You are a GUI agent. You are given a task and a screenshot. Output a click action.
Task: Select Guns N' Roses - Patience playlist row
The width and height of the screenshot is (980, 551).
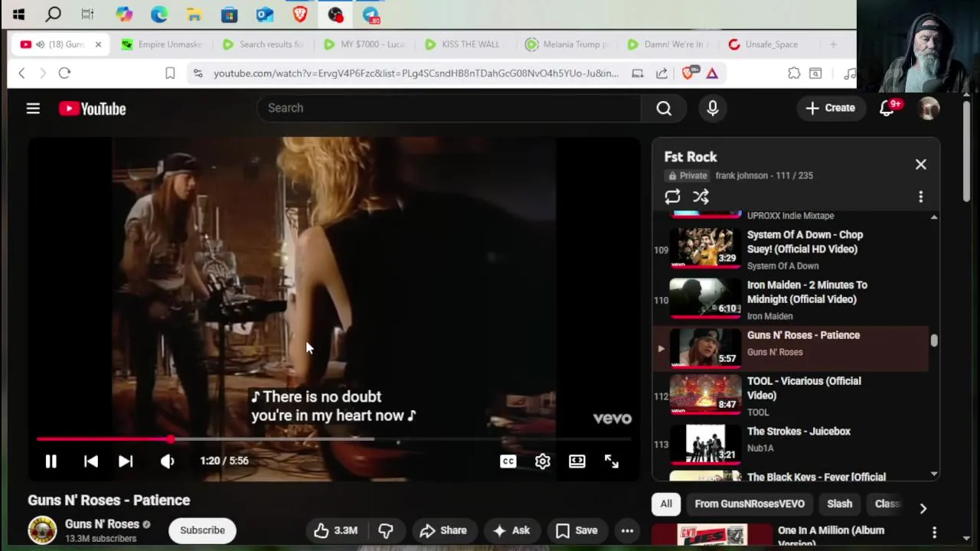(x=790, y=348)
